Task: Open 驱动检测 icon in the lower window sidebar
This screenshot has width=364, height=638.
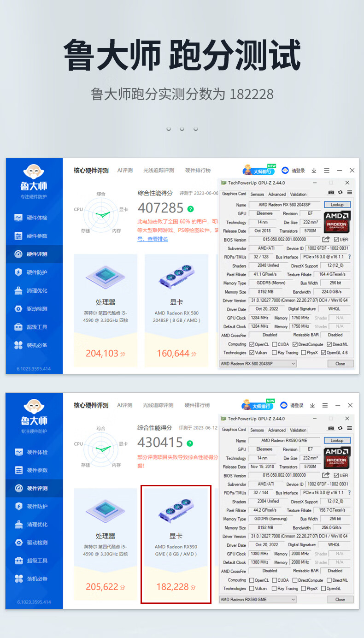Action: tap(18, 543)
